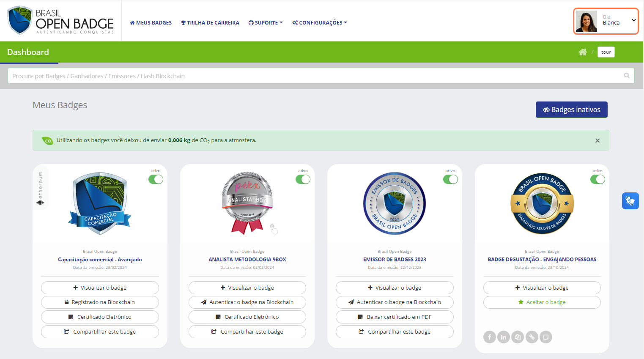Expand the Suporte dropdown menu
Viewport: 644px width, 359px height.
266,23
